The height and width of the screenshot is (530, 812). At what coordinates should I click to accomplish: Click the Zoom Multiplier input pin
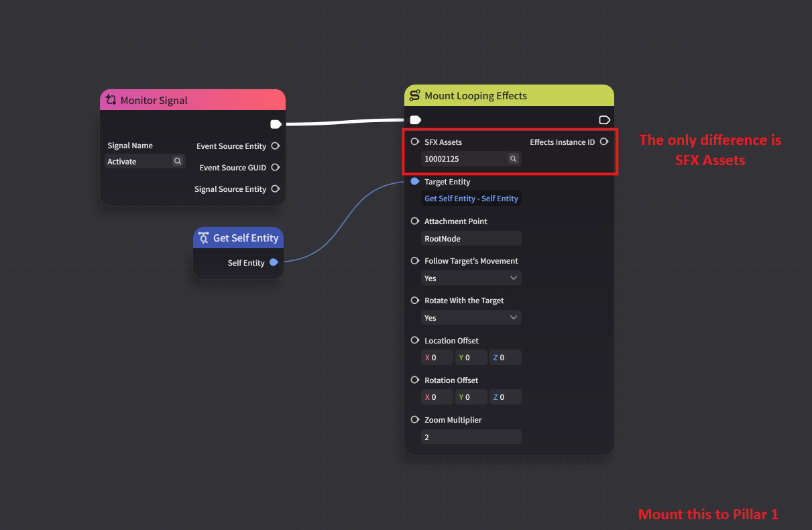tap(415, 419)
